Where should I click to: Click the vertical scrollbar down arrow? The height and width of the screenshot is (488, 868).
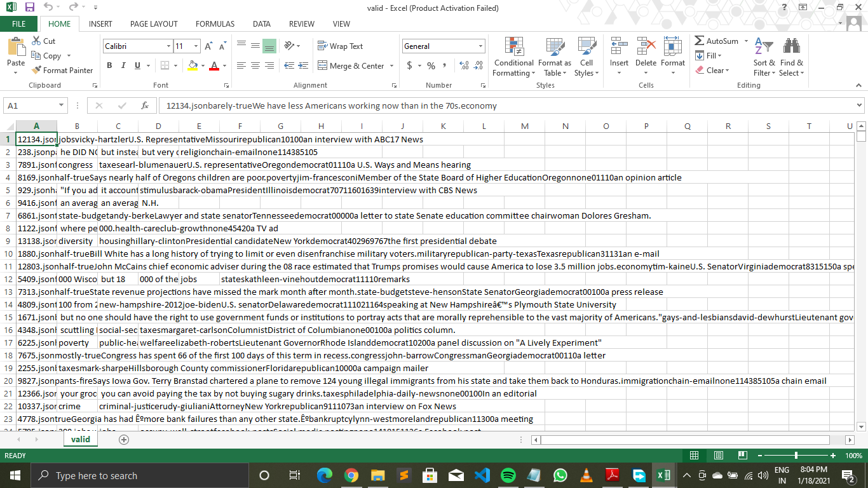(862, 426)
